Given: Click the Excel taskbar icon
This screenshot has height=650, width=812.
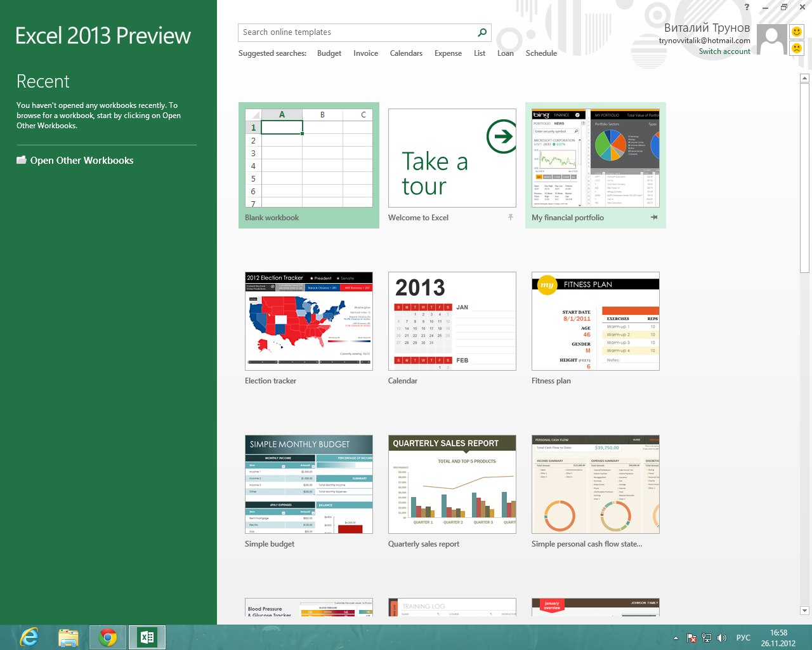Looking at the screenshot, I should [147, 637].
